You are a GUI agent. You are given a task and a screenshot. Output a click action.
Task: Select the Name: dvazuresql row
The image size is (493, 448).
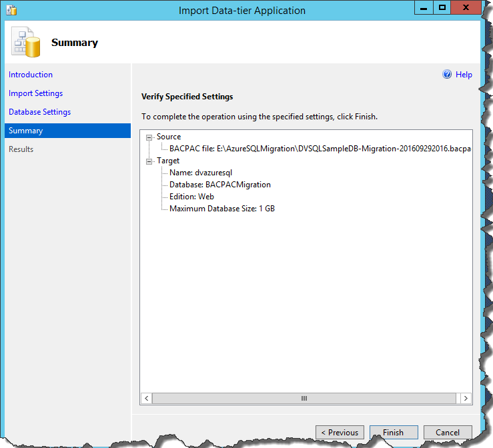click(201, 173)
